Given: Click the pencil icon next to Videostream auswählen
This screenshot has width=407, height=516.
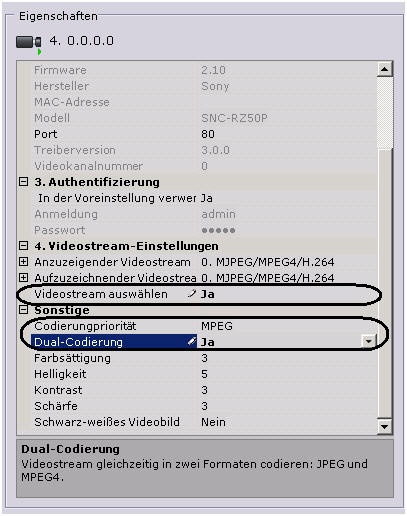Looking at the screenshot, I should point(192,294).
